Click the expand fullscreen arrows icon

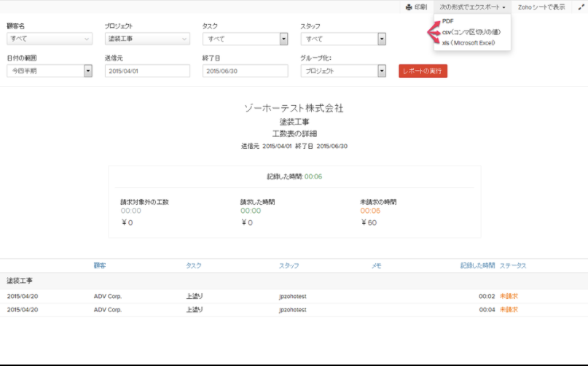click(x=579, y=7)
